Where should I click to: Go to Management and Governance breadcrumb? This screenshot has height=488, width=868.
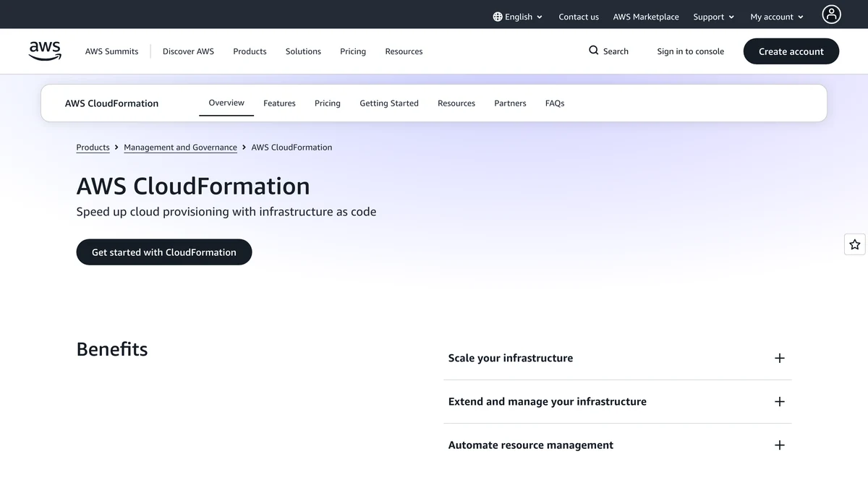(180, 147)
